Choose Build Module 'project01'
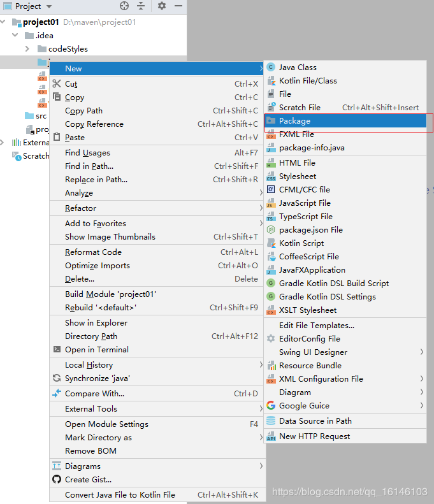 157,294
